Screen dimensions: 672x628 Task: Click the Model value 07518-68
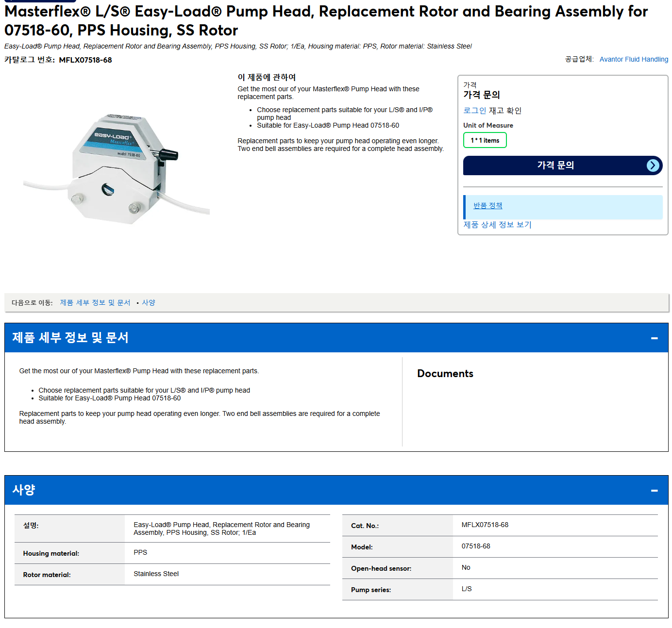[x=476, y=546]
